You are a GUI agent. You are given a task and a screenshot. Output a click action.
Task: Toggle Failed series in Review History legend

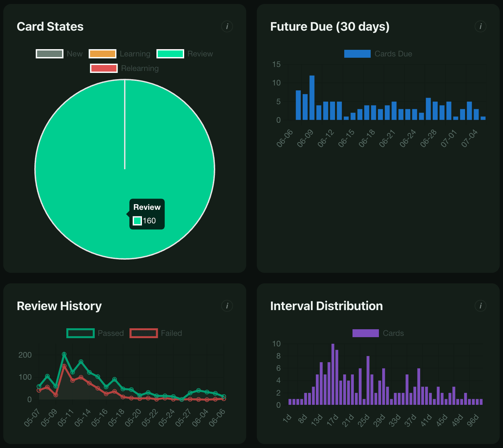pyautogui.click(x=156, y=333)
